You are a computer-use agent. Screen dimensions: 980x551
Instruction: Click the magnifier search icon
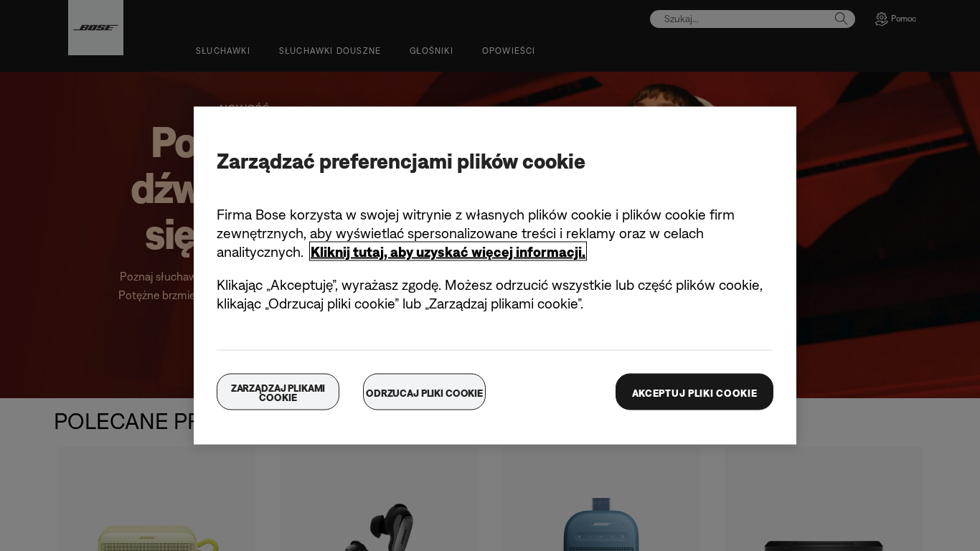tap(841, 19)
